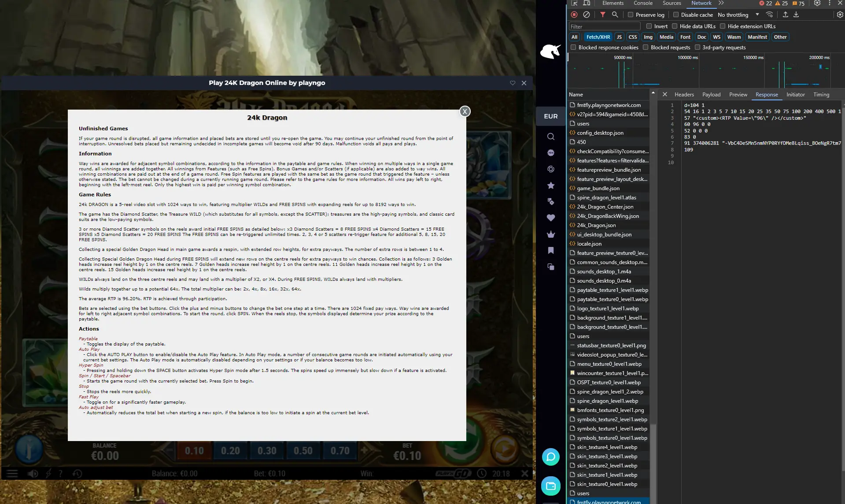Select game_bundle.json request
845x504 pixels.
[x=609, y=188]
